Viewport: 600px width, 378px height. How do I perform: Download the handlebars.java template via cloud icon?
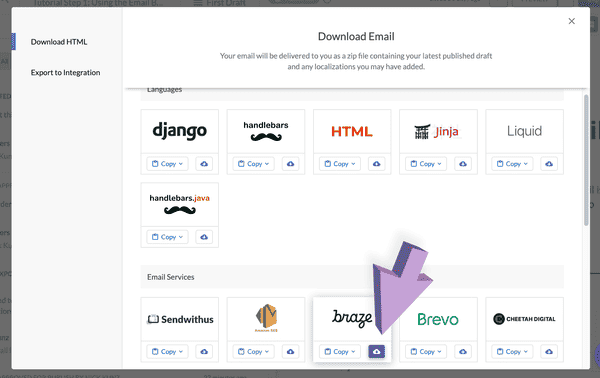(x=204, y=237)
